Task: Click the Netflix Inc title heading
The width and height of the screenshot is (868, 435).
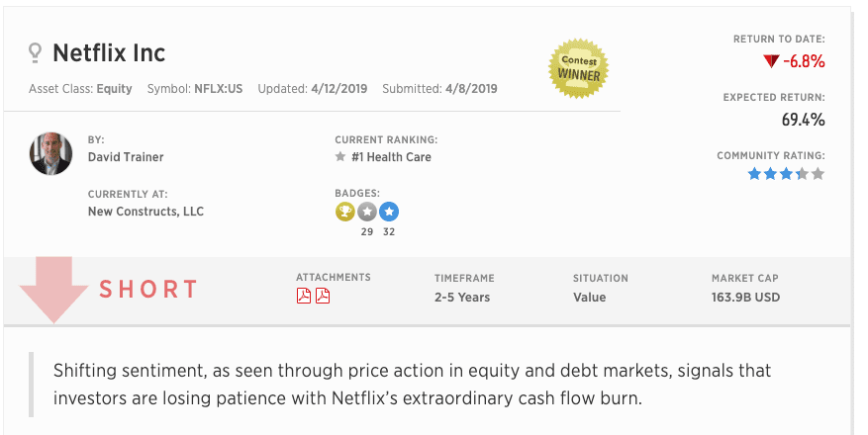Action: pos(109,53)
